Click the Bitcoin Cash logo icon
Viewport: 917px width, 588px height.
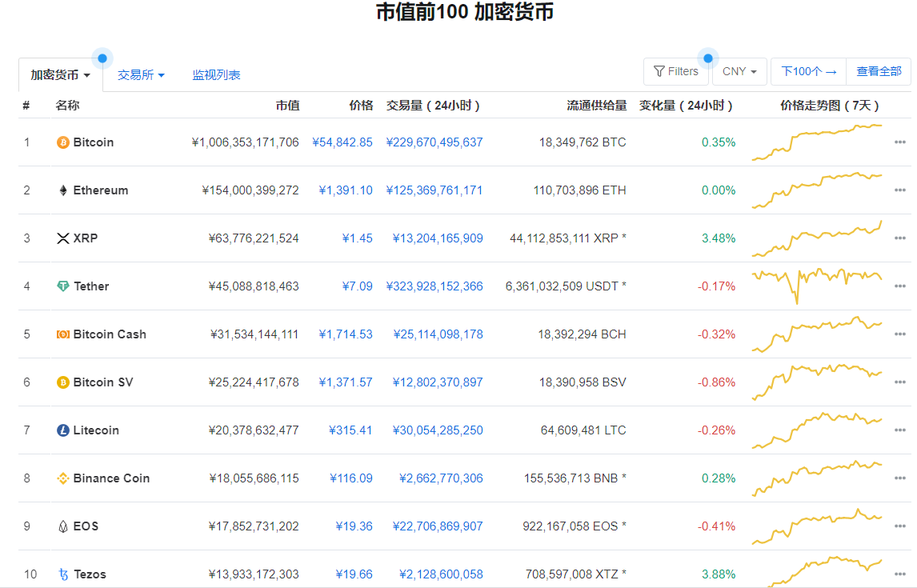pyautogui.click(x=62, y=334)
